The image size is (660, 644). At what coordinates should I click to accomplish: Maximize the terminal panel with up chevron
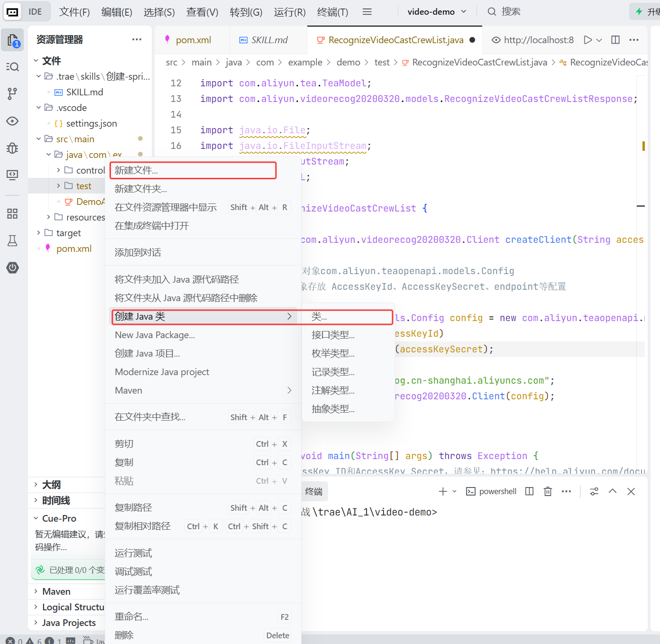(x=613, y=491)
